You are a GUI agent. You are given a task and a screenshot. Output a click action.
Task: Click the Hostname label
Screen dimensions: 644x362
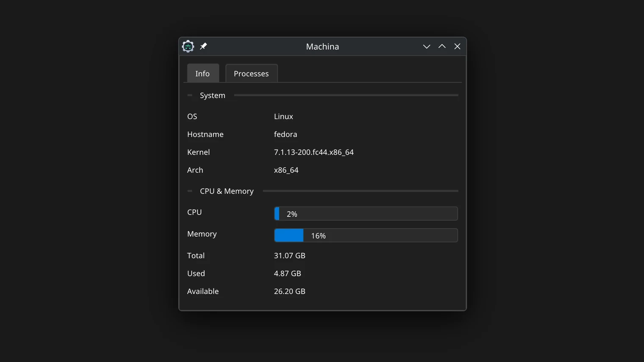[x=205, y=134]
